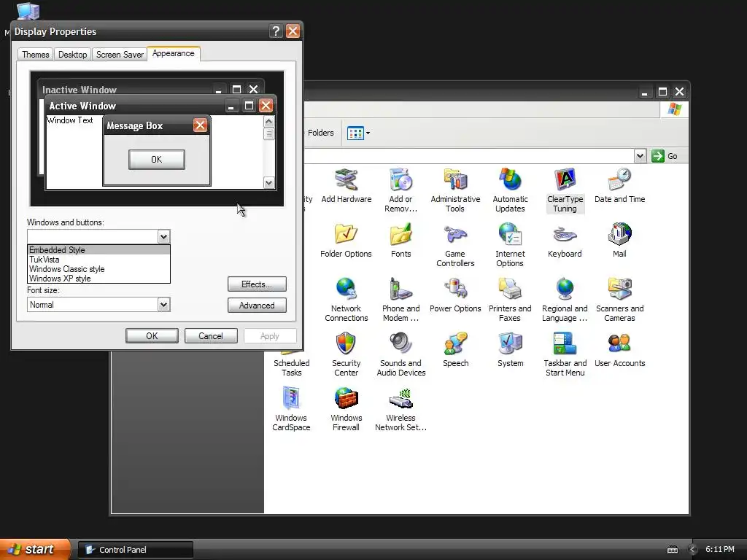Click the preview scrollbar up arrow
Screen dimensions: 747x560
point(268,122)
